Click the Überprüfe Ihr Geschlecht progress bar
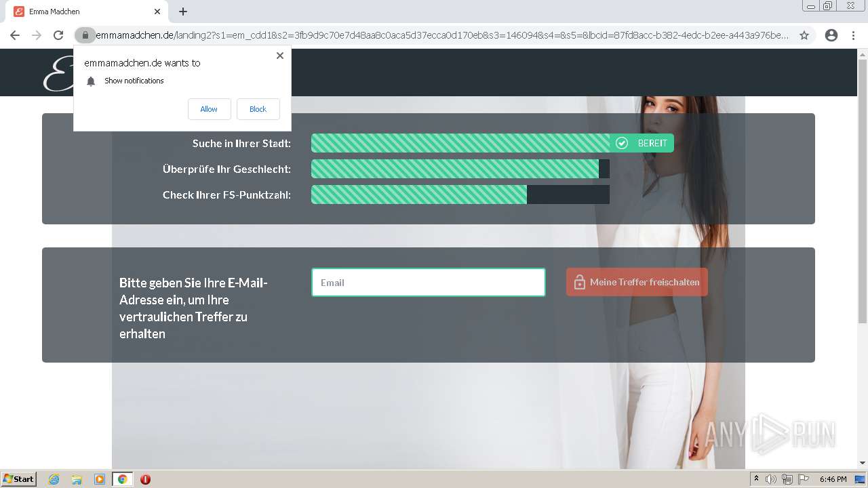 pyautogui.click(x=460, y=169)
